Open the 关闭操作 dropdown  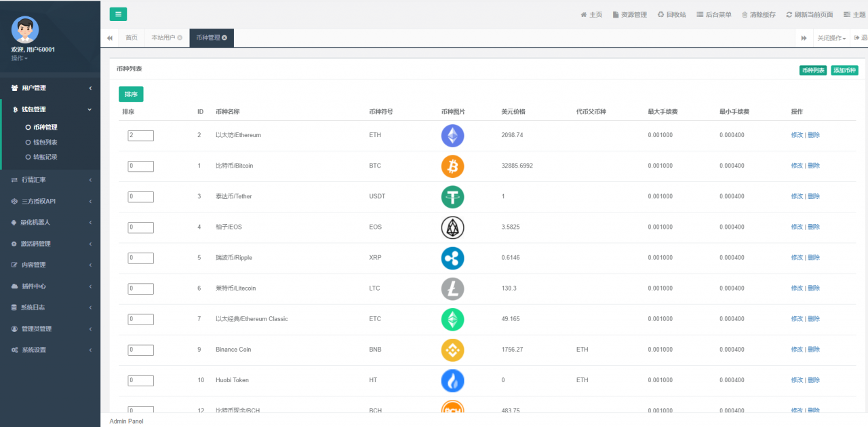[831, 38]
